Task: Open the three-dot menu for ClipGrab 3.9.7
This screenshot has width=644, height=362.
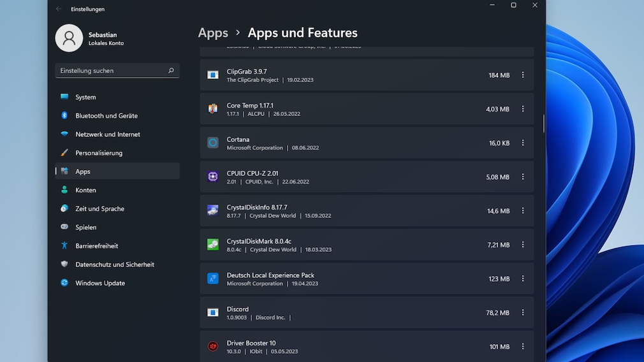Action: coord(523,75)
